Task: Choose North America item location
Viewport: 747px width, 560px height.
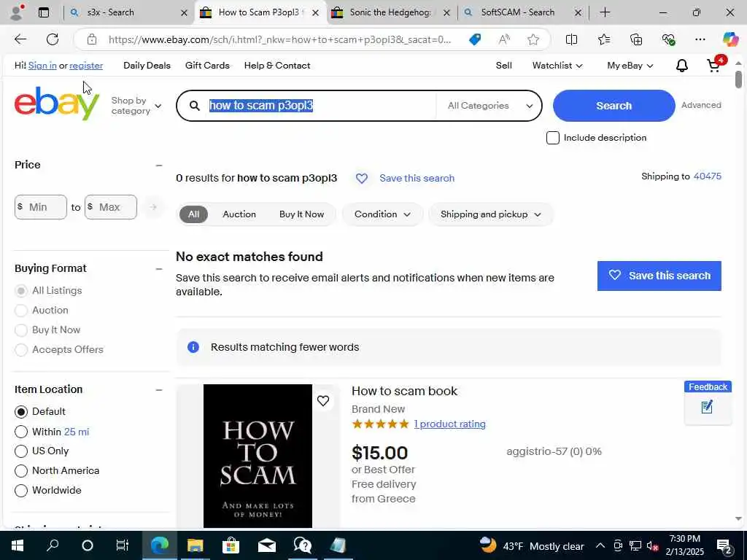Action: click(21, 471)
